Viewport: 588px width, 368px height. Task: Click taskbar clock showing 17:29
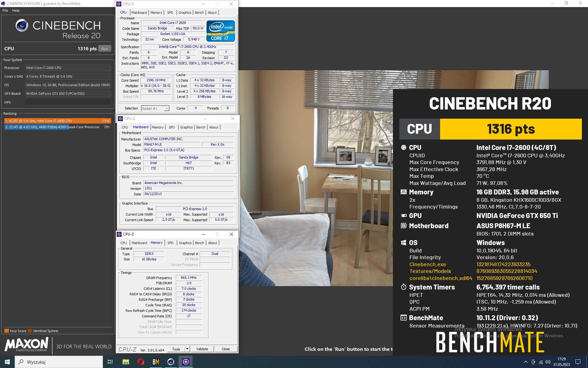[x=561, y=362]
